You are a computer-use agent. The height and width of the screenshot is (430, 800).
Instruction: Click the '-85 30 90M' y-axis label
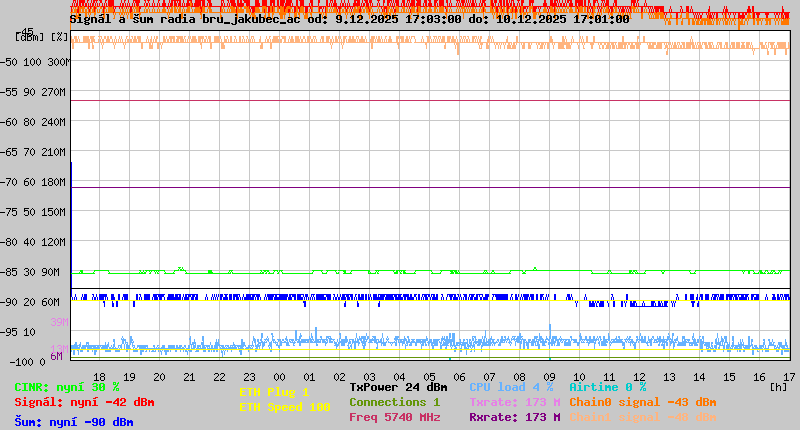tap(30, 272)
